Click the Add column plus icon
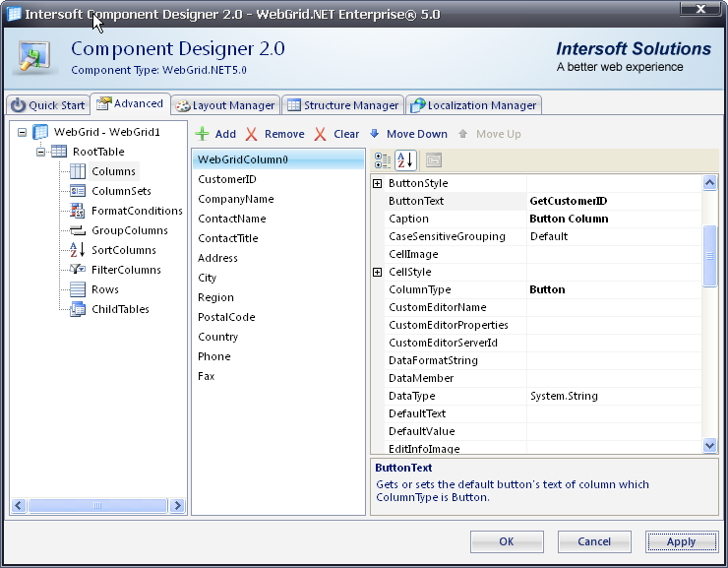This screenshot has width=728, height=568. [202, 134]
